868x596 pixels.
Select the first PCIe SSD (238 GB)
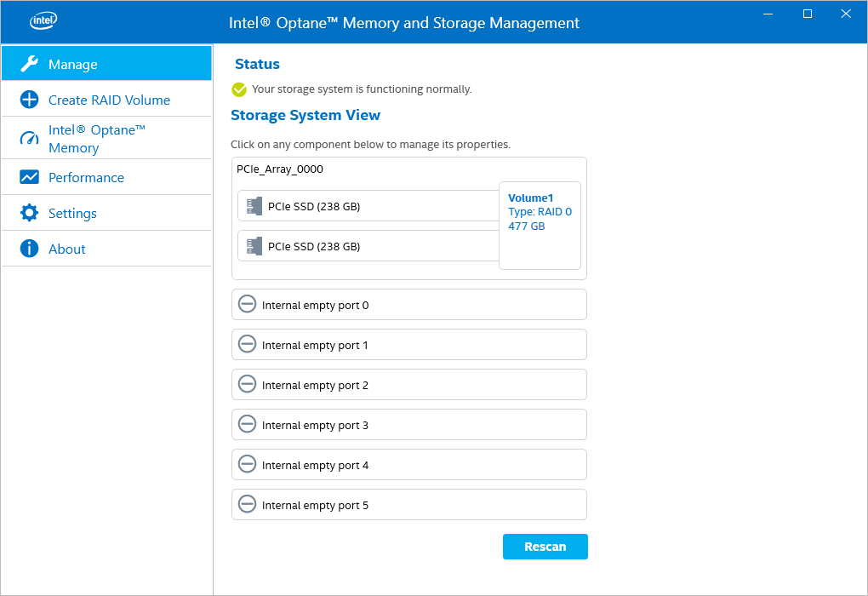[368, 206]
